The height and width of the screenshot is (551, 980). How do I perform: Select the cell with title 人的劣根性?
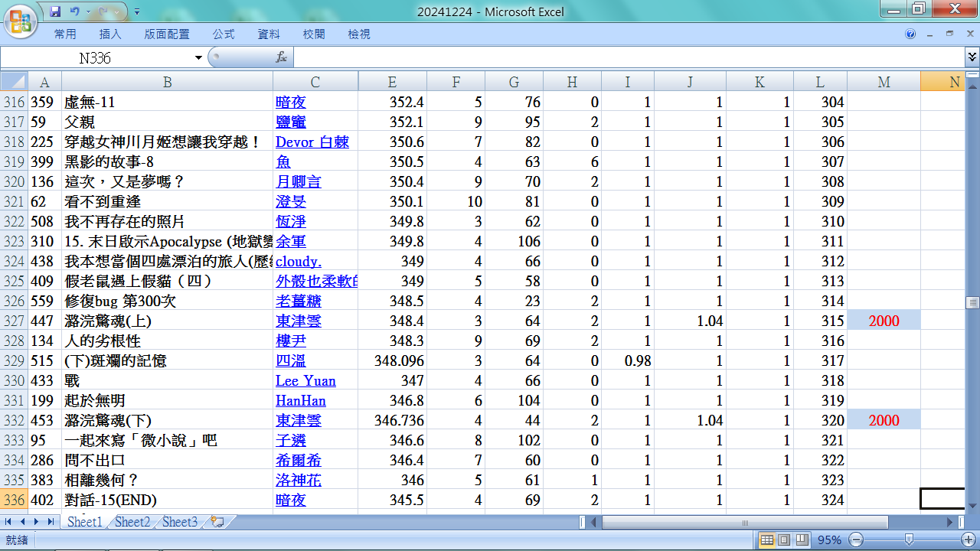tap(167, 341)
